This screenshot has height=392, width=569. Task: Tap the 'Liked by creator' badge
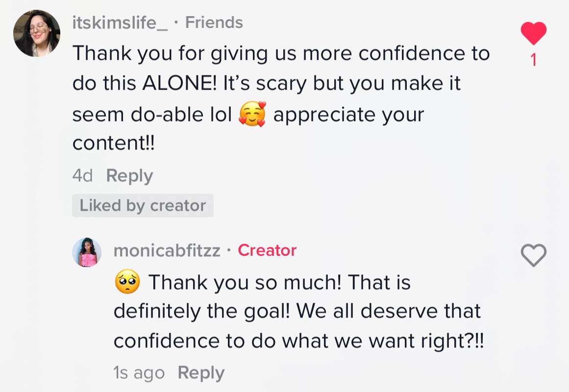tap(143, 206)
